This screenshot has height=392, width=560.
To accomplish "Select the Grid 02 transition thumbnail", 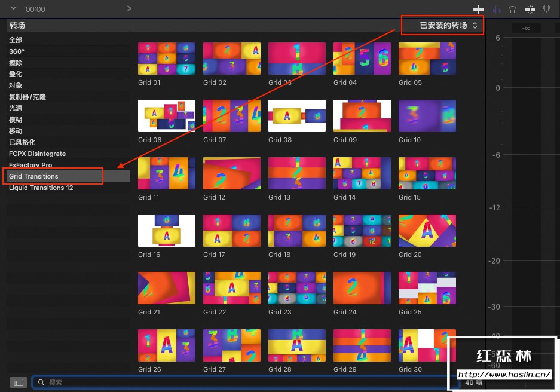I will click(232, 59).
